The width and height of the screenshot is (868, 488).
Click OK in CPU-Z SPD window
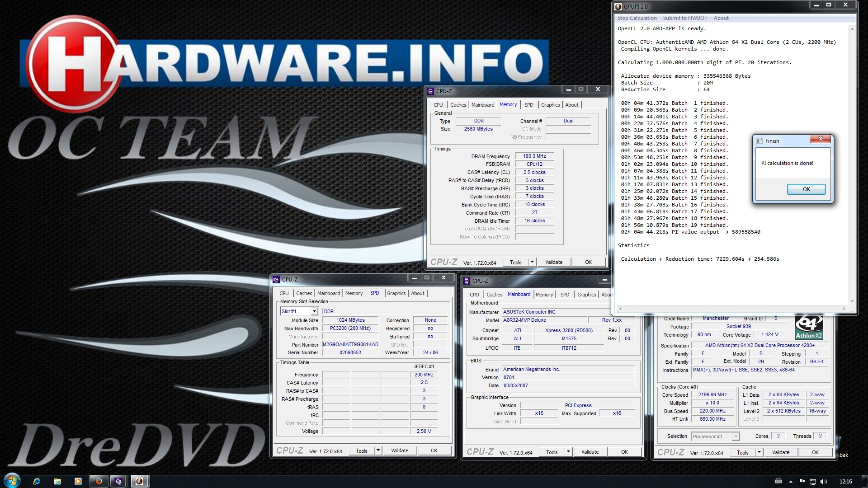point(434,450)
